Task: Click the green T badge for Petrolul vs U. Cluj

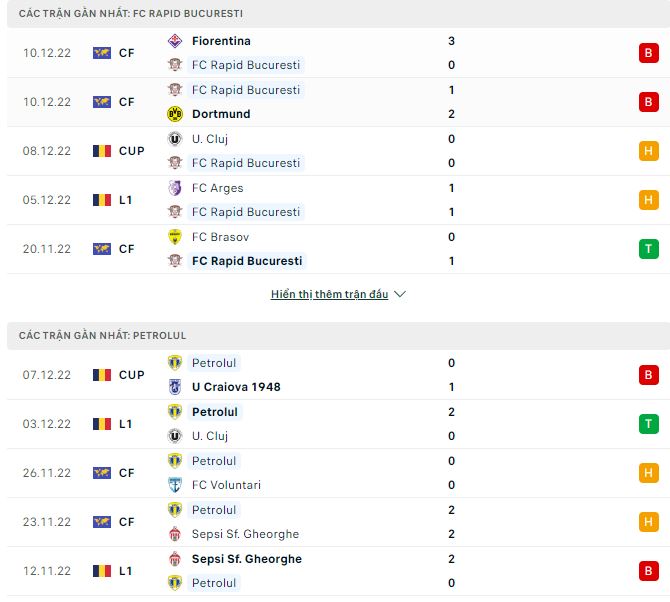Action: tap(648, 424)
